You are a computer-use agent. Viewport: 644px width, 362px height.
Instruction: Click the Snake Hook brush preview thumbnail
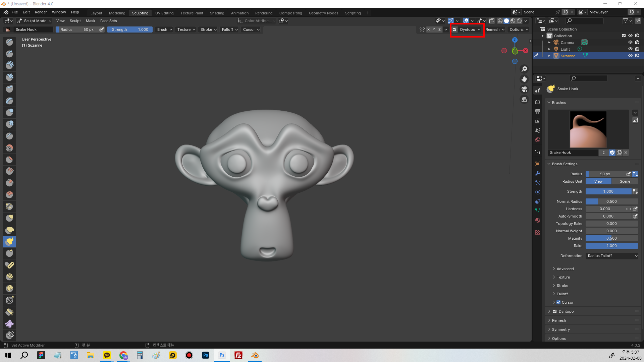pyautogui.click(x=588, y=129)
